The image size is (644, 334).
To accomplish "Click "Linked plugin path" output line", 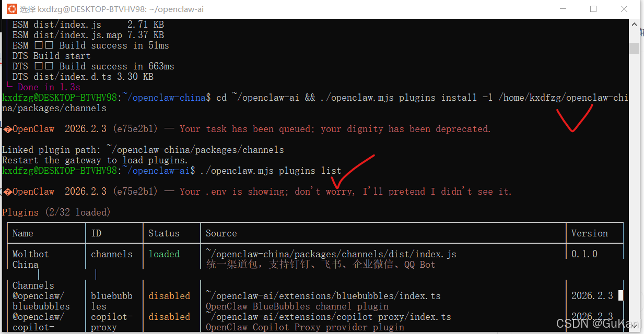I will [x=143, y=150].
